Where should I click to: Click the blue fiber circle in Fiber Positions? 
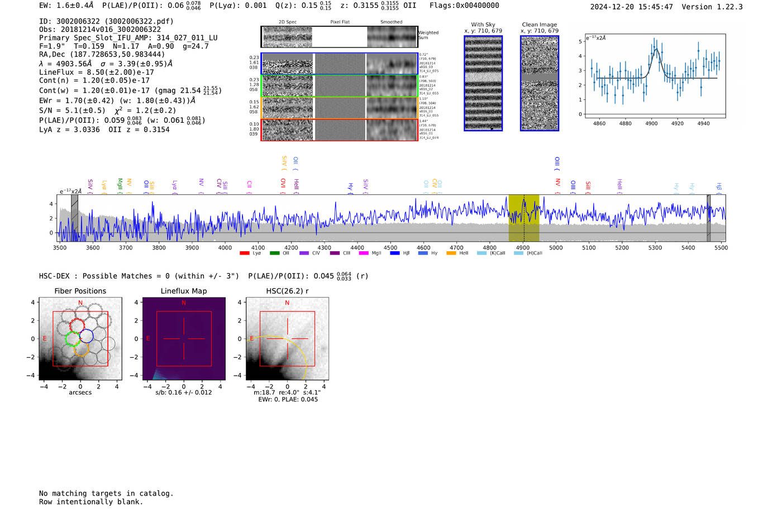(86, 336)
